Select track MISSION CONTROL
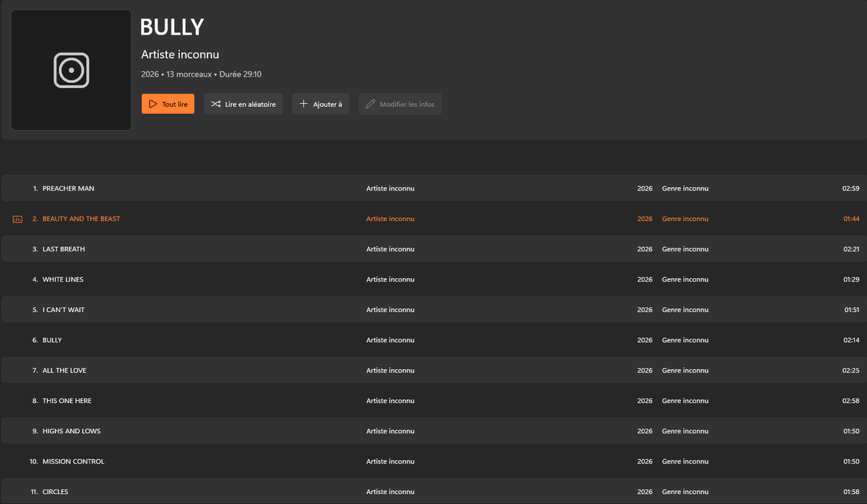This screenshot has width=867, height=504. click(x=433, y=461)
